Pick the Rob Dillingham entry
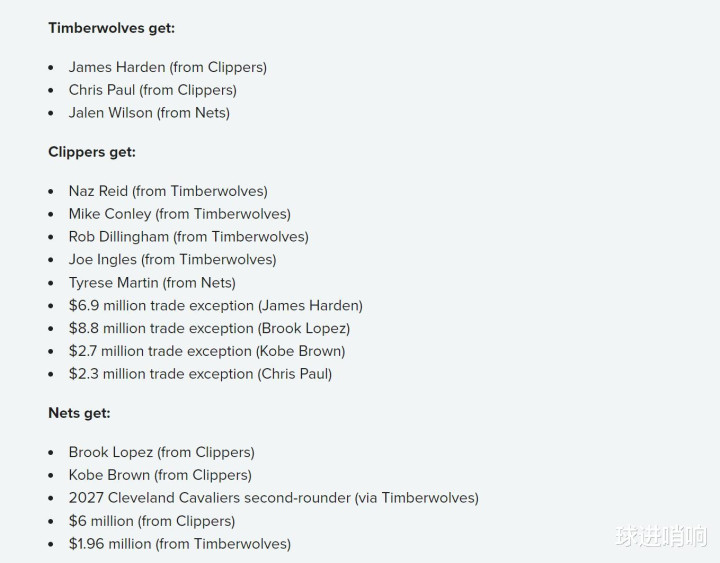720x563 pixels. point(188,237)
